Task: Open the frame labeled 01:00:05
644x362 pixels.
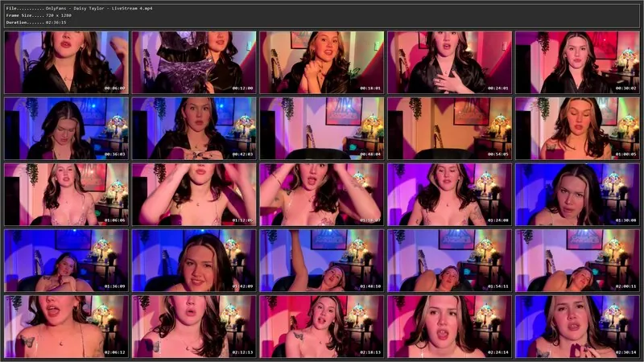Action: [x=577, y=129]
